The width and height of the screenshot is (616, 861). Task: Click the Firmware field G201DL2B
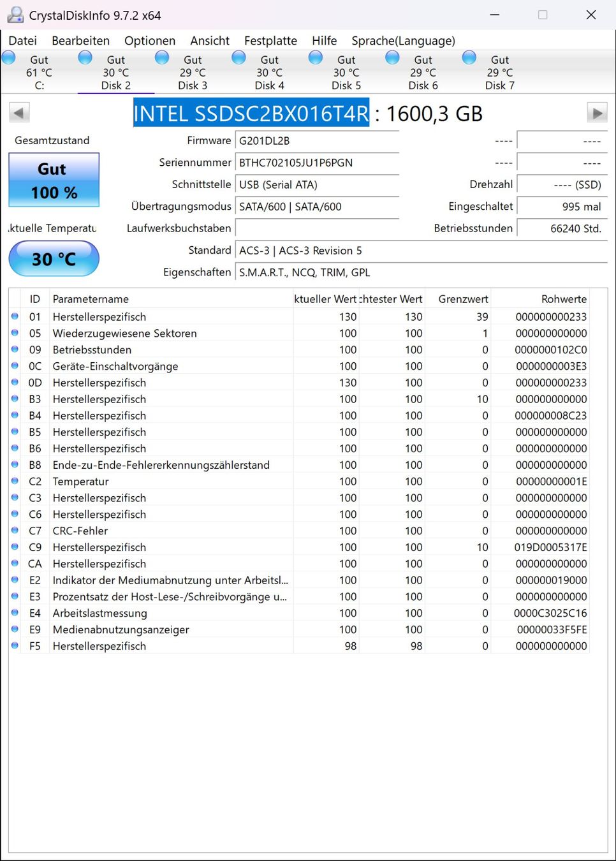[x=317, y=141]
